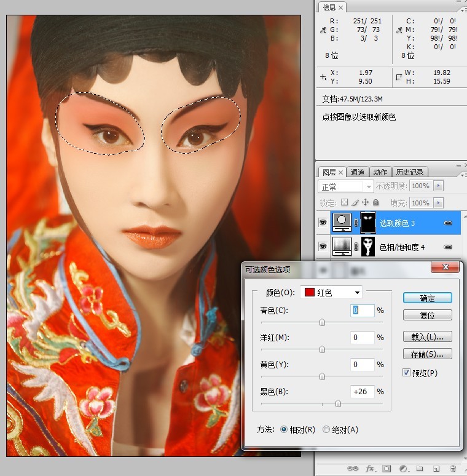Click mask link chain on 选取颜色 3 layer
Viewport: 467px width, 476px height.
356,223
